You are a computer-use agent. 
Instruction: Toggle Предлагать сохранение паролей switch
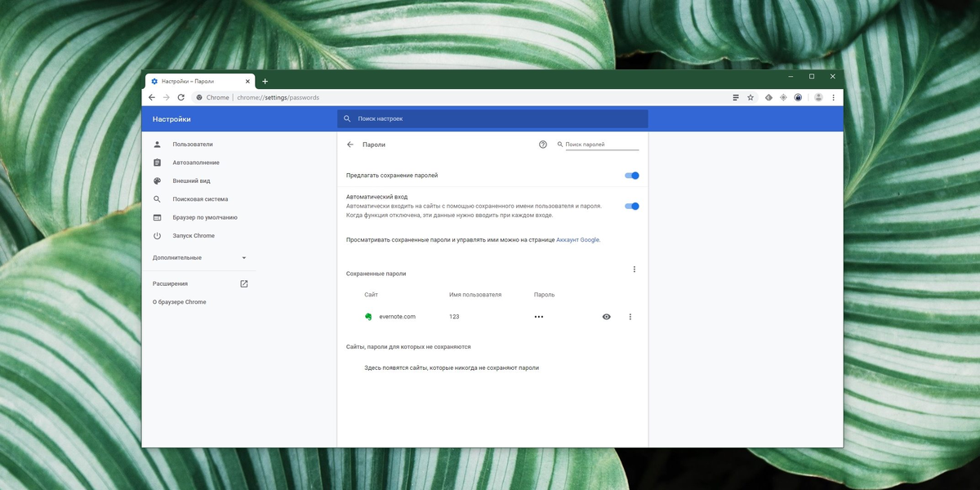point(632,176)
